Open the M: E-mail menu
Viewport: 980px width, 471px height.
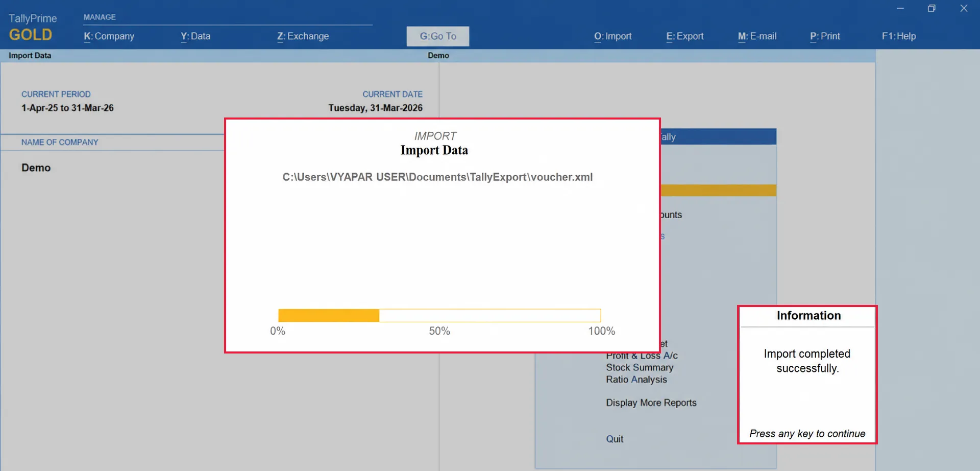[x=757, y=36]
